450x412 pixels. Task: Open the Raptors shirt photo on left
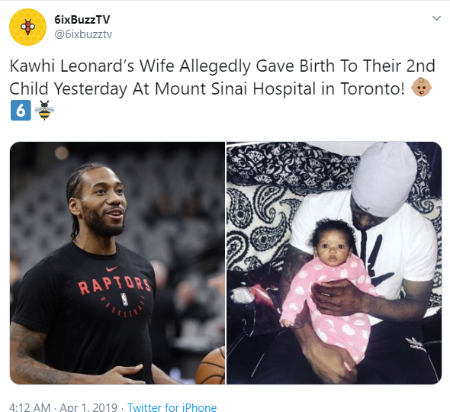click(x=117, y=263)
